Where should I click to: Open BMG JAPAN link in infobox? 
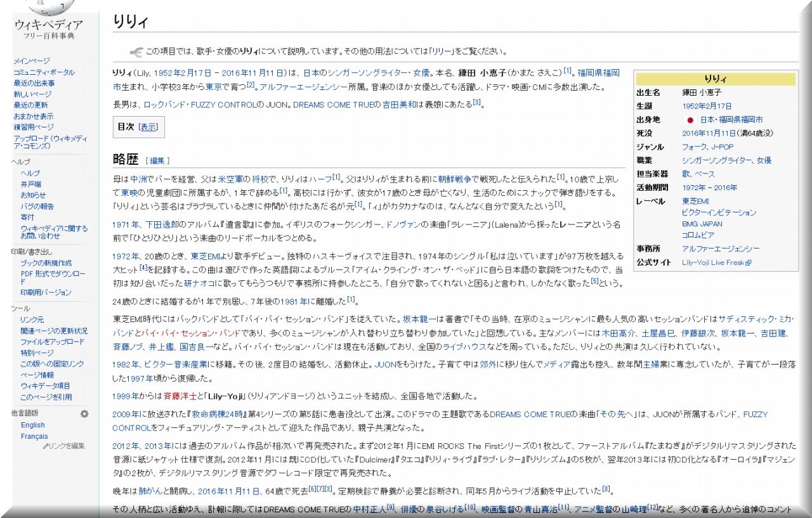(x=702, y=224)
